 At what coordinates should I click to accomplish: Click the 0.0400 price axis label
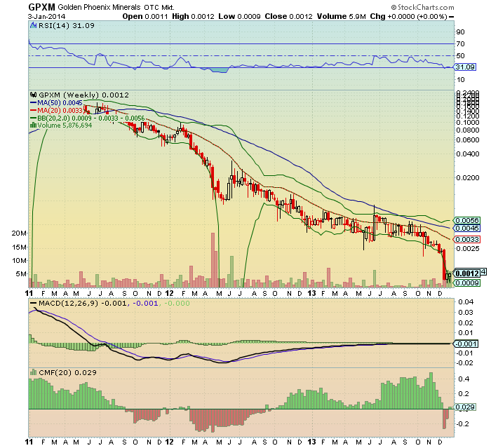coord(468,154)
